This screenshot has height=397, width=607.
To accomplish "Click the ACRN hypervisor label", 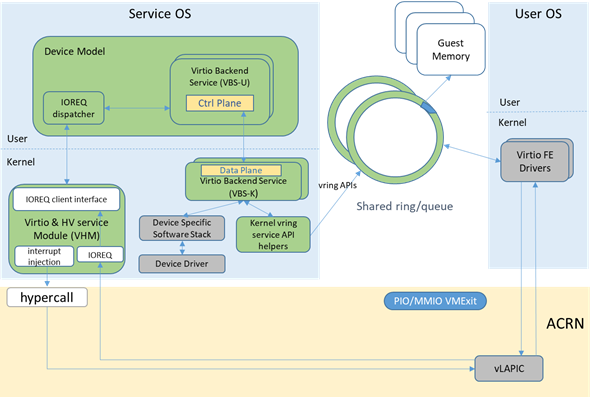I will [x=565, y=323].
